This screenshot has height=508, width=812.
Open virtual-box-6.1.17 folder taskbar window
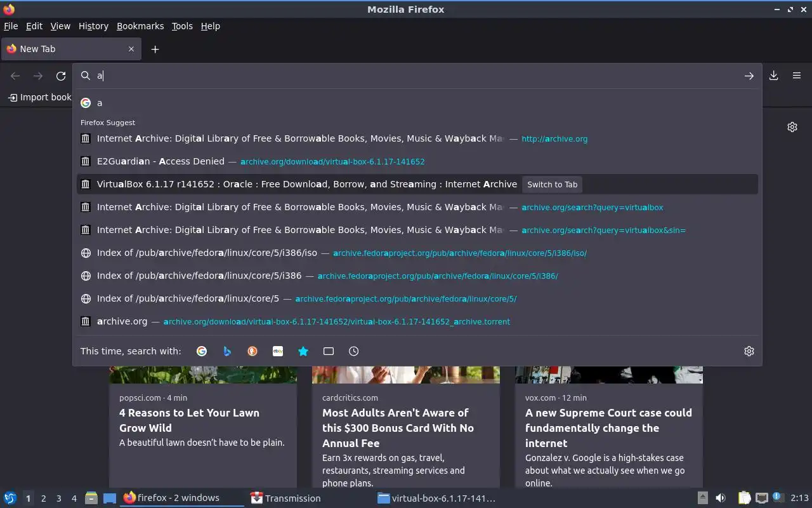(436, 498)
